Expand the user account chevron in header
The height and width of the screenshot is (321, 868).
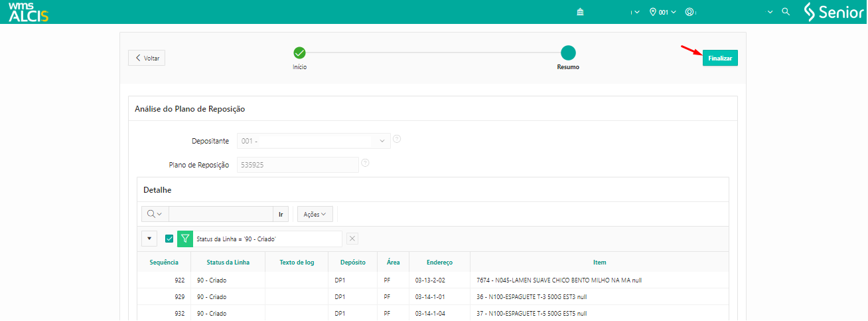click(x=770, y=12)
